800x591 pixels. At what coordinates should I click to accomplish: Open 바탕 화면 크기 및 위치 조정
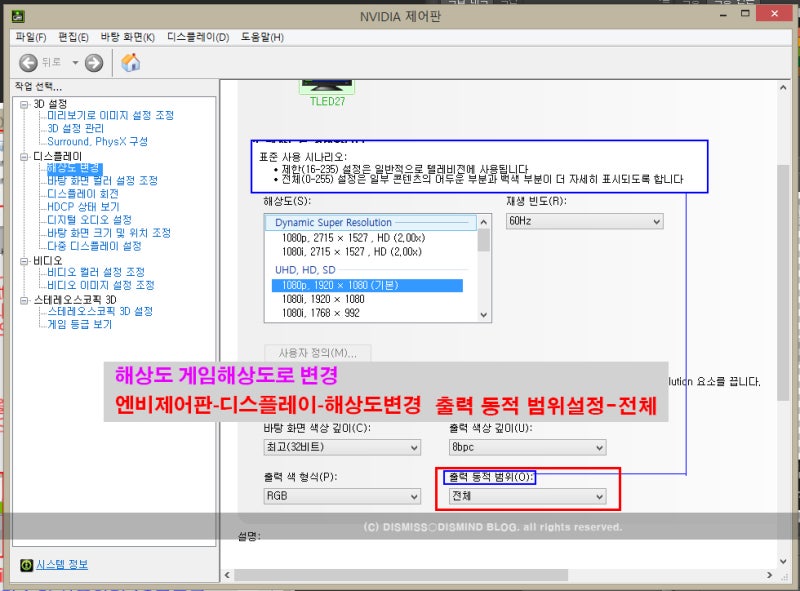(x=109, y=233)
